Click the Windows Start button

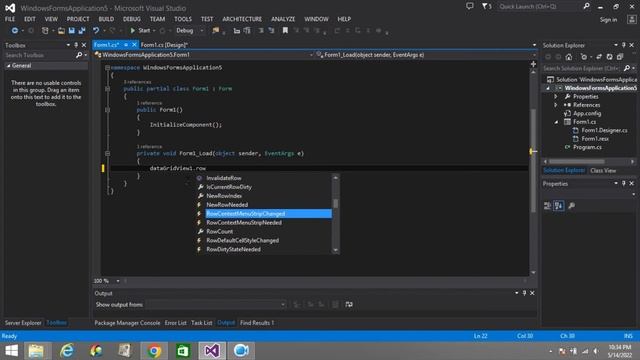pos(11,351)
